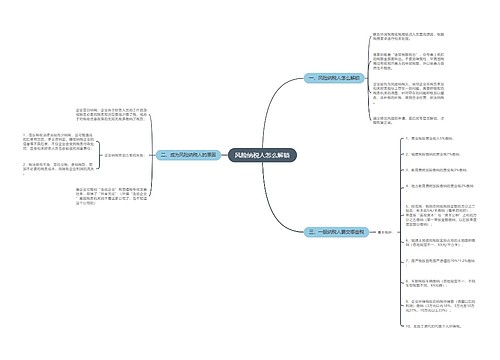Viewport: 500px width, 360px height.
Task: Select item 1 about 营业税 in the numbered list
Action: (429, 138)
